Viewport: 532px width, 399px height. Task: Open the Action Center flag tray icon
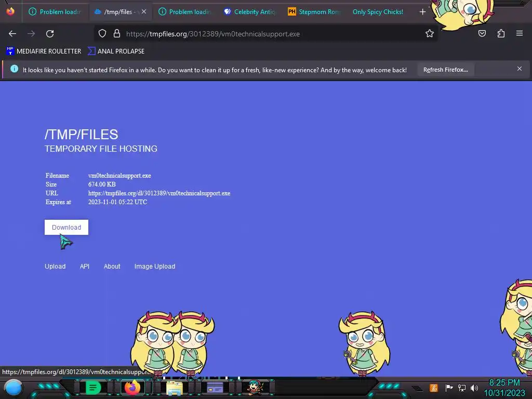[449, 388]
